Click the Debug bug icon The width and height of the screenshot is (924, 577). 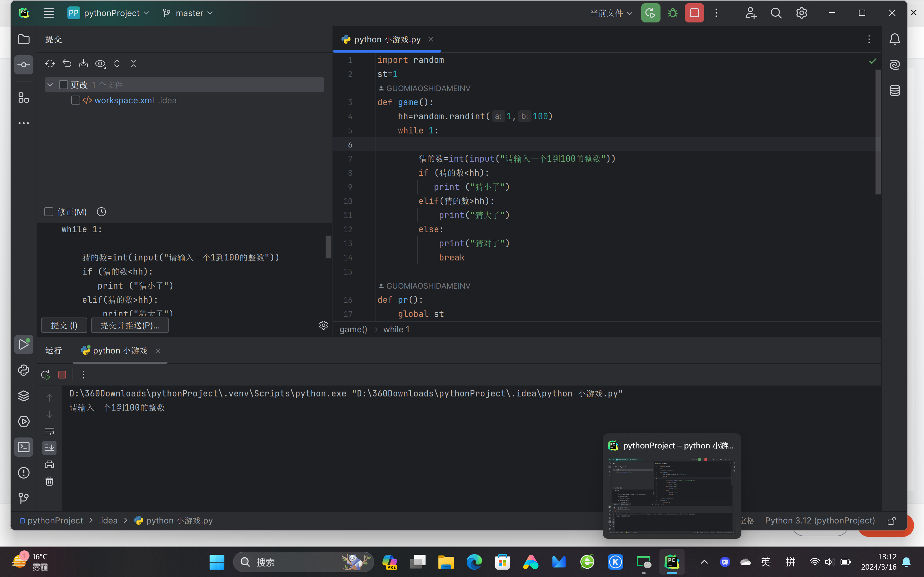[x=672, y=13]
